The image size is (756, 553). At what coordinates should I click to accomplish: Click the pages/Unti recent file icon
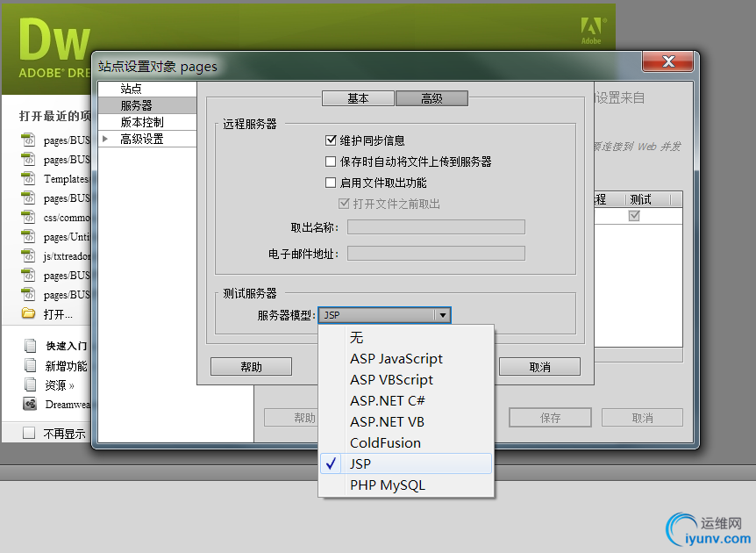click(28, 236)
